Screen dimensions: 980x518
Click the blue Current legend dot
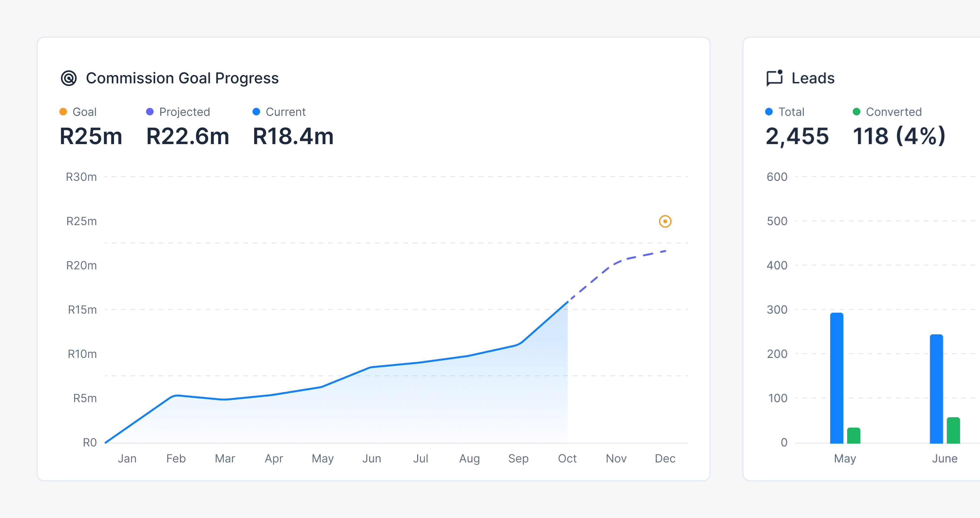tap(256, 112)
